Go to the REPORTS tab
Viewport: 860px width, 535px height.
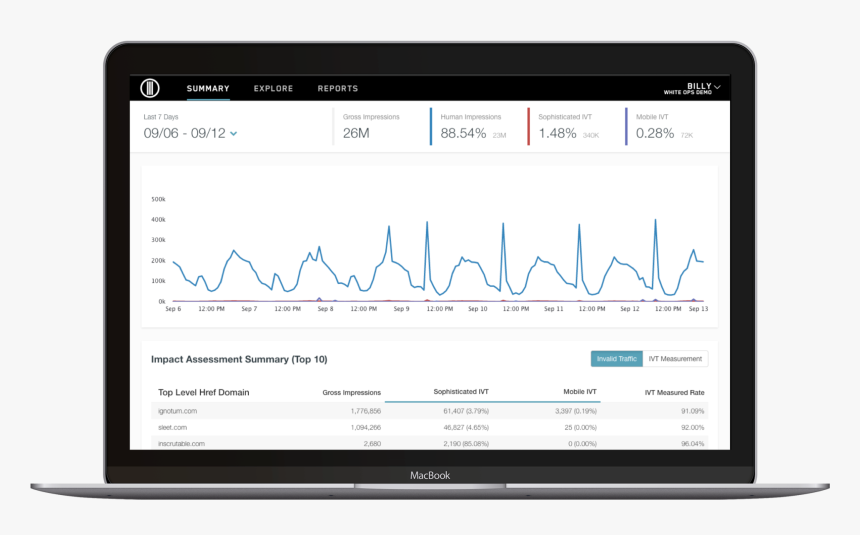[338, 88]
